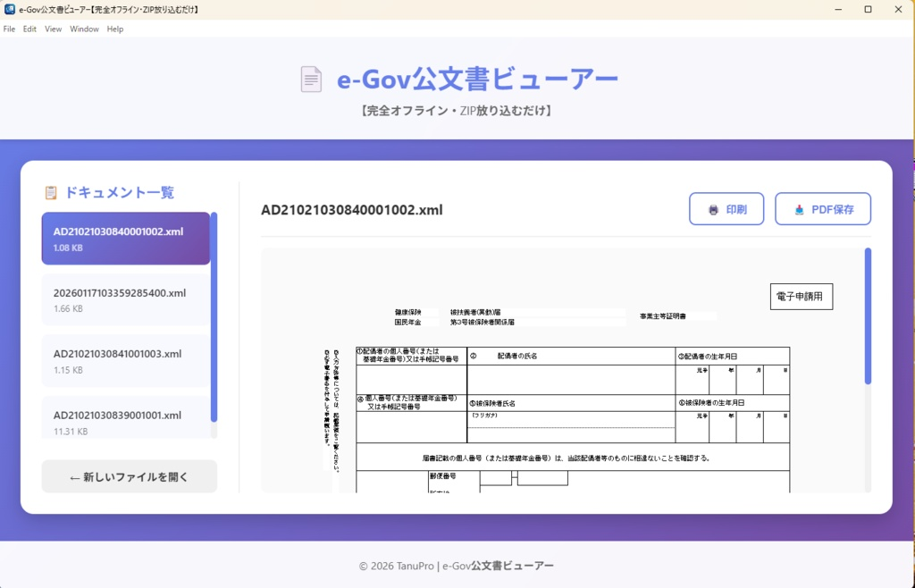Open the Window menu
The width and height of the screenshot is (915, 588).
click(84, 29)
